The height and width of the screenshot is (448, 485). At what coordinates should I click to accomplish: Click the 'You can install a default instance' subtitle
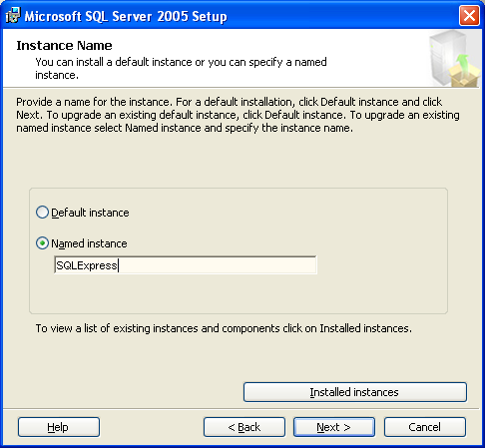(x=181, y=68)
